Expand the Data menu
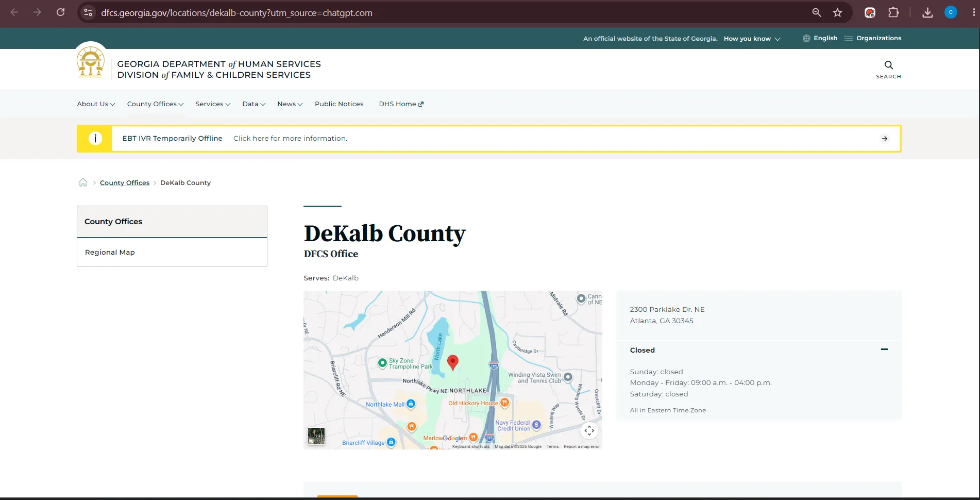Screen dimensions: 980x500 [x=254, y=104]
